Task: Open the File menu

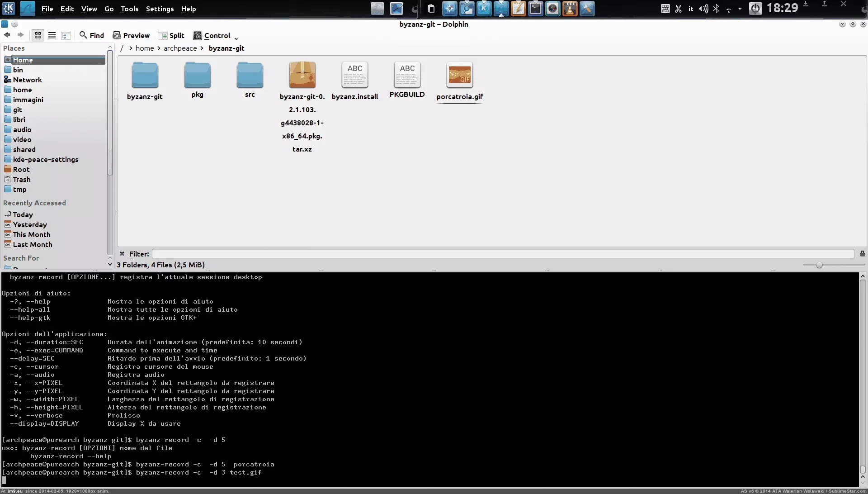Action: [x=47, y=9]
